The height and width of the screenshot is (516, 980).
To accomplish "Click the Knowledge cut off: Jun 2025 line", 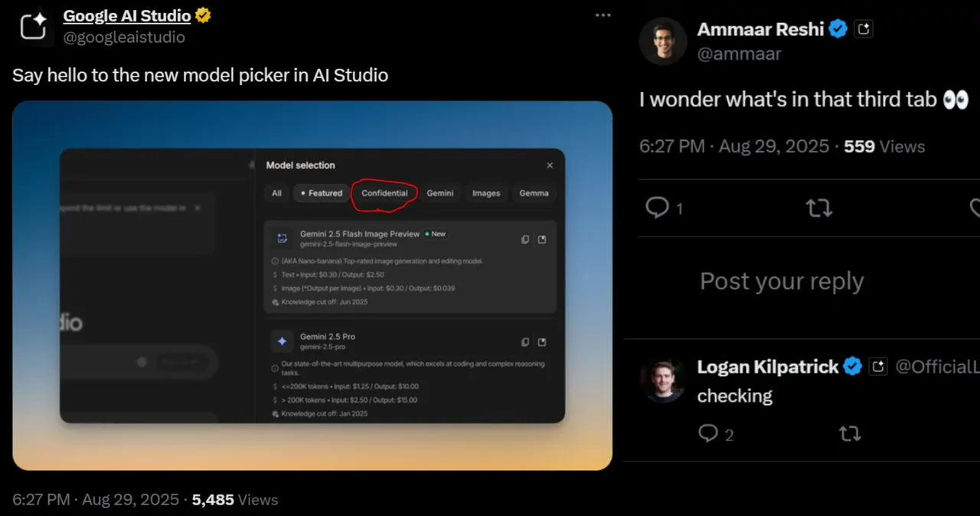I will click(x=319, y=302).
